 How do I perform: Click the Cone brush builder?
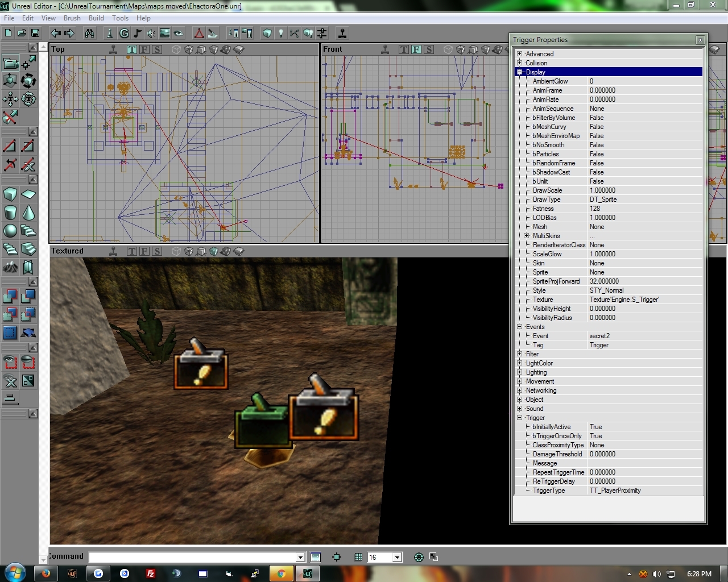coord(28,213)
